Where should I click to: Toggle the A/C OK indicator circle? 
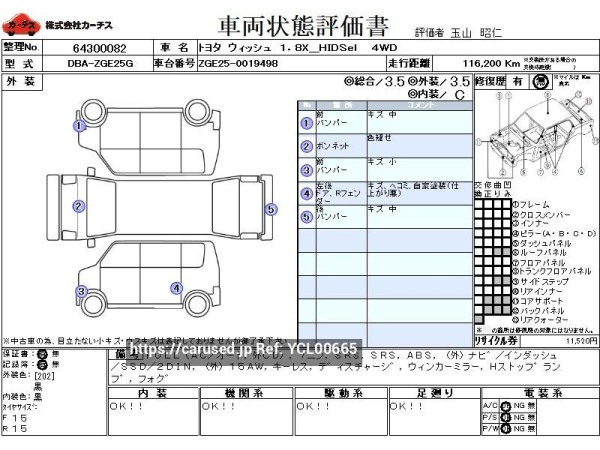click(506, 405)
